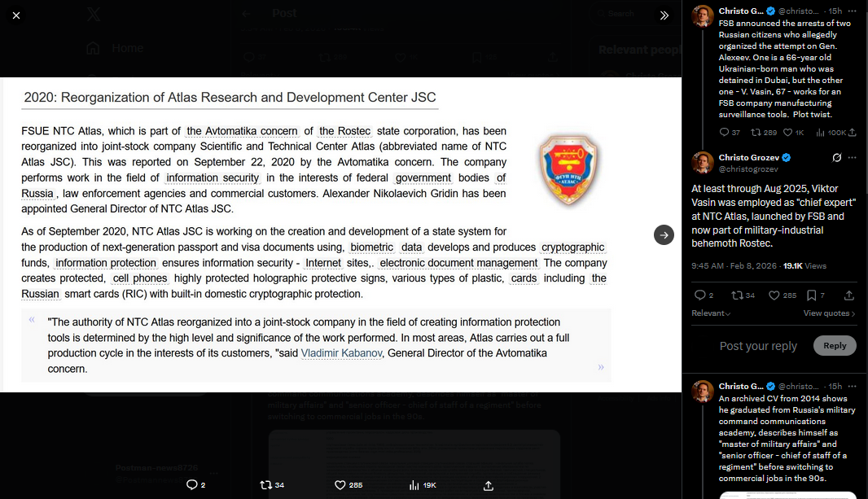Open avatar on the archived CV tweet

[703, 391]
